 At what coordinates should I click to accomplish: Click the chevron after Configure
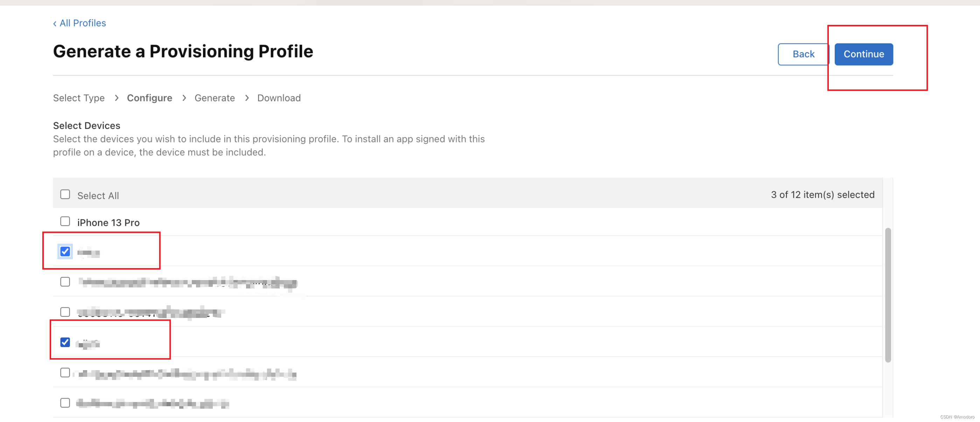(184, 98)
